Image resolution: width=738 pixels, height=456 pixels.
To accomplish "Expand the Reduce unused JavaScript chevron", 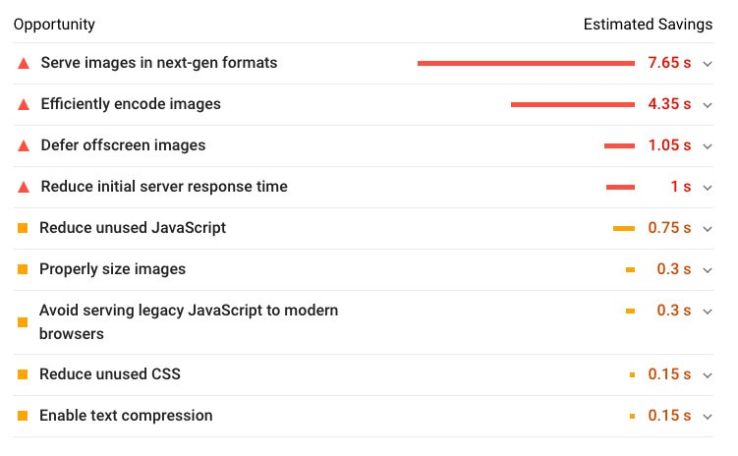I will [x=707, y=228].
